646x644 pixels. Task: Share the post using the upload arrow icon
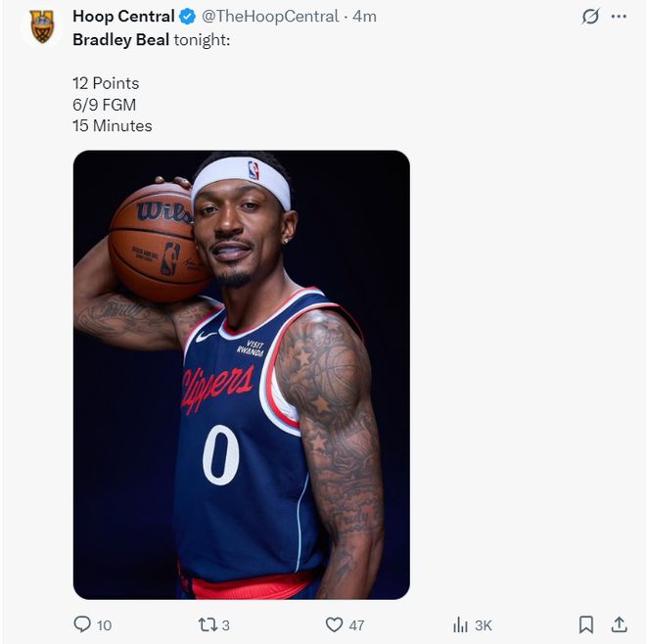pyautogui.click(x=619, y=624)
